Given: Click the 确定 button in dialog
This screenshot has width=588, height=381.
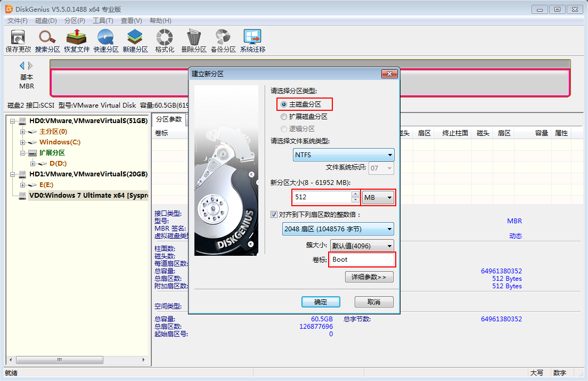Looking at the screenshot, I should pyautogui.click(x=321, y=302).
